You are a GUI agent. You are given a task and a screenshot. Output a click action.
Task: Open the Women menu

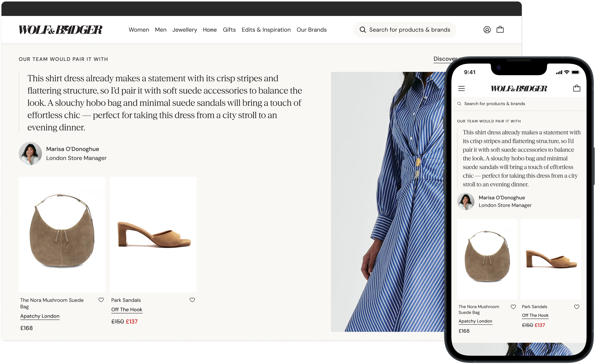click(x=139, y=30)
